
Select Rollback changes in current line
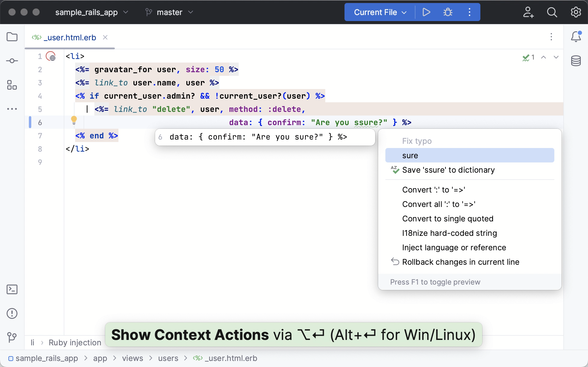tap(461, 262)
